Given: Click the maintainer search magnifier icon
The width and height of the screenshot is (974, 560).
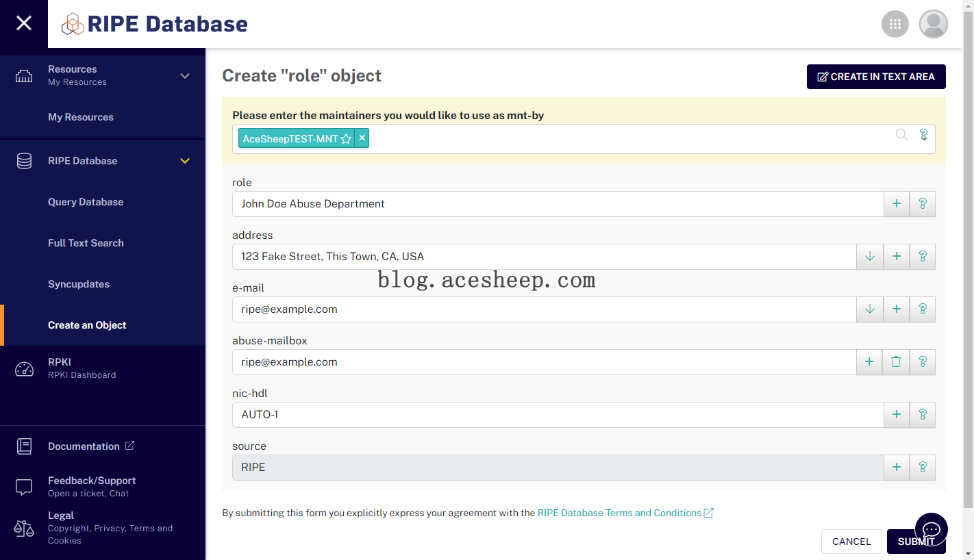Looking at the screenshot, I should (x=901, y=135).
